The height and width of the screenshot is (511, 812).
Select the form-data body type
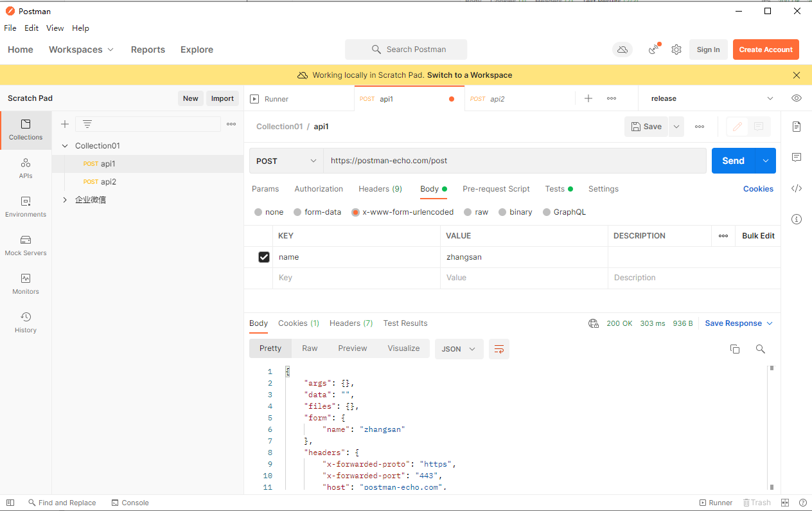pyautogui.click(x=317, y=212)
